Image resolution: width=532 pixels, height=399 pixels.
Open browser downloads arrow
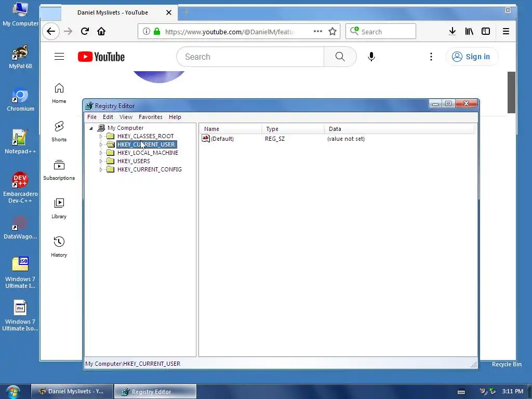click(x=453, y=32)
